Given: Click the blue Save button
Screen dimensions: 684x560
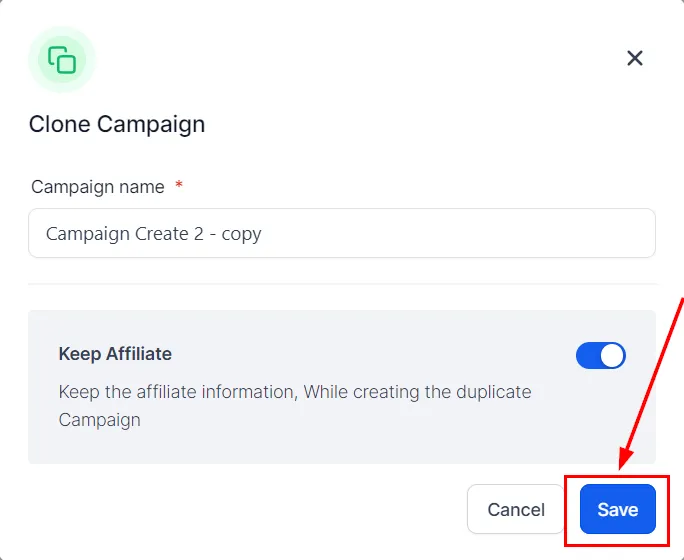Looking at the screenshot, I should 618,509.
